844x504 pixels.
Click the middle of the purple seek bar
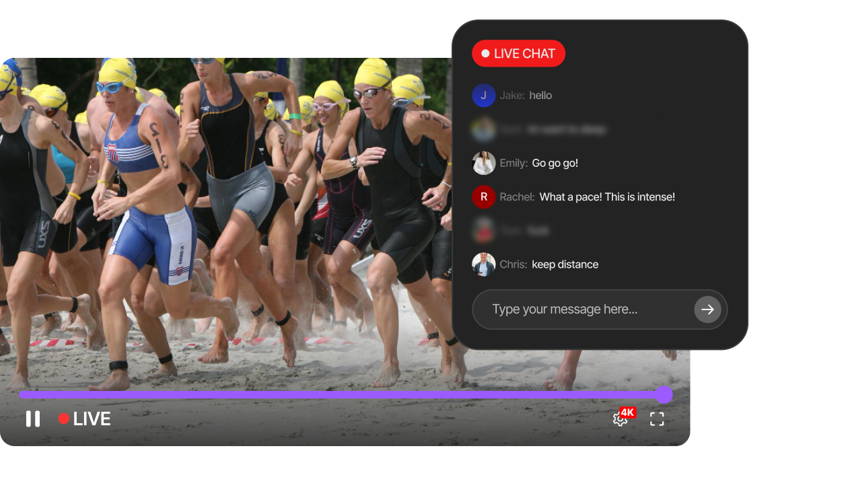click(x=340, y=395)
